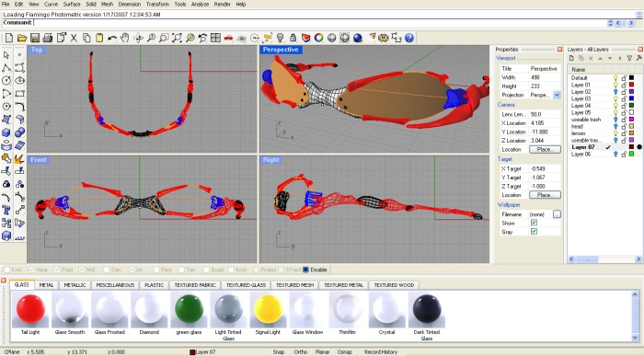Select the Text tool in left toolbar

[6, 211]
